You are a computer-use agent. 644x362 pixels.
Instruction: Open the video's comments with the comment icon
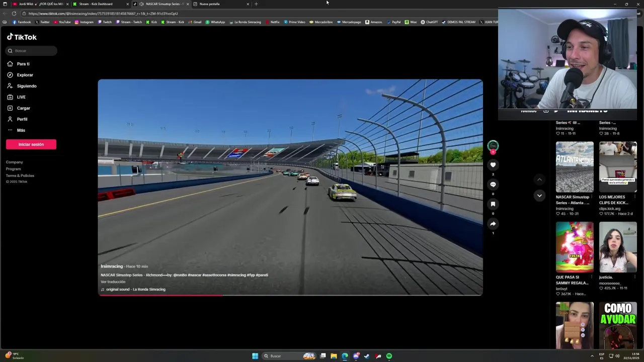(x=493, y=185)
